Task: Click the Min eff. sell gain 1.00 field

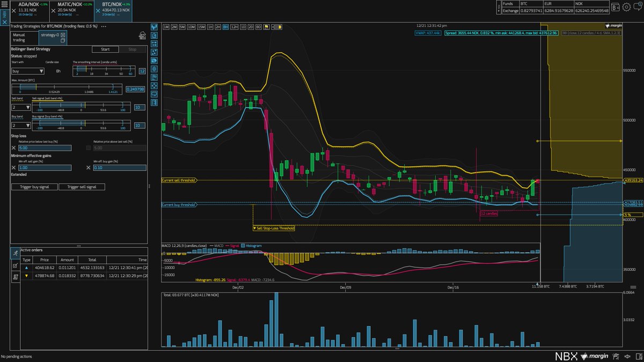Action: (x=45, y=168)
